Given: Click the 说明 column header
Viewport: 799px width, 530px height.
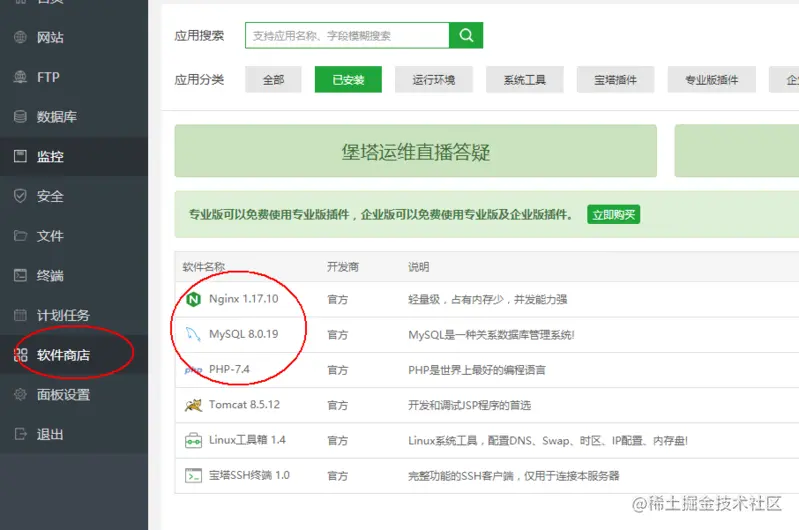Looking at the screenshot, I should 418,267.
